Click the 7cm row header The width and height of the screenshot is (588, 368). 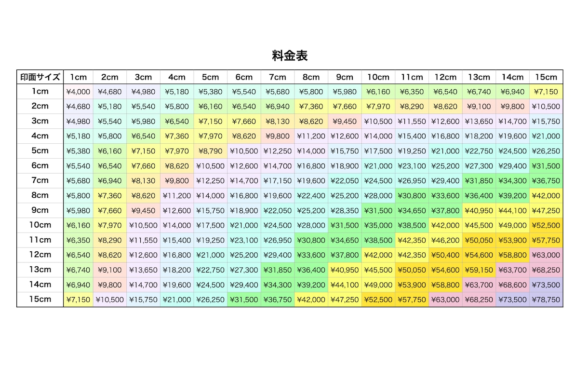(40, 180)
